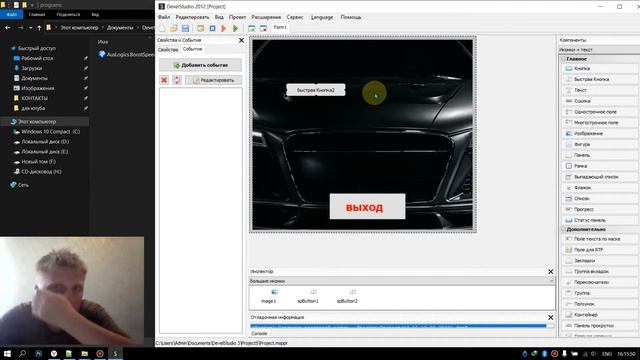This screenshot has width=640, height=360.
Task: Click the swap event icon next to red X
Action: click(177, 80)
